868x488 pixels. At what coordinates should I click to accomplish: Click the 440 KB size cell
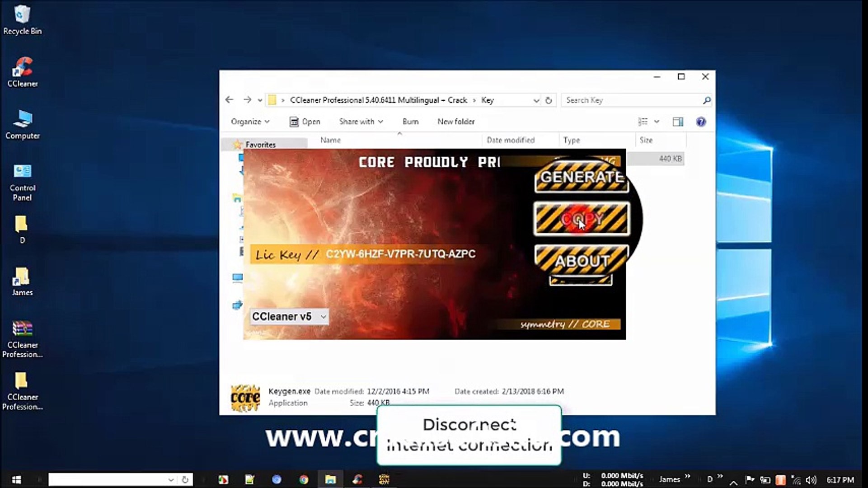[670, 159]
